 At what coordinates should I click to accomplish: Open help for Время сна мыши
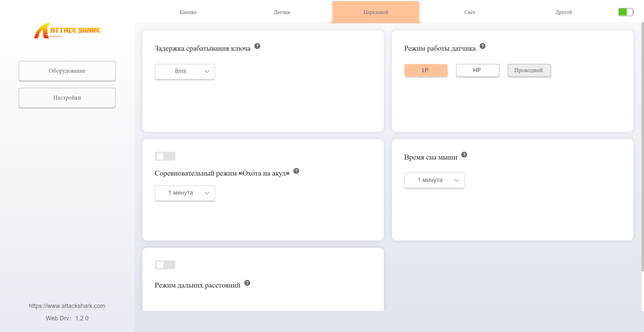click(x=464, y=155)
